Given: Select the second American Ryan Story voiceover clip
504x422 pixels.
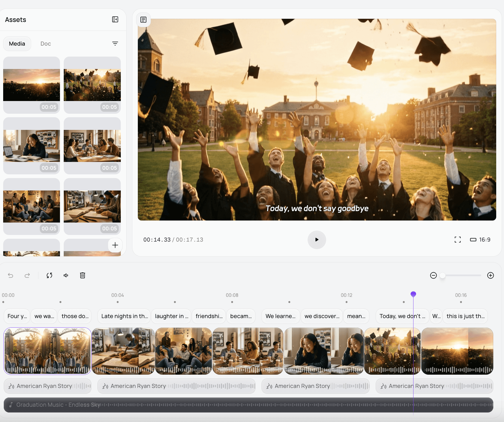Looking at the screenshot, I should 176,386.
